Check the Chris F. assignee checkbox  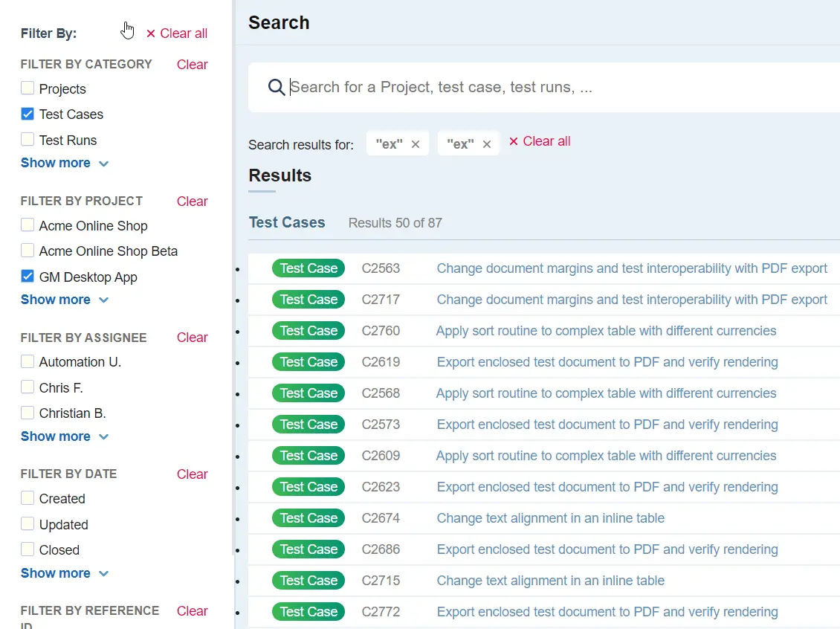[x=28, y=387]
